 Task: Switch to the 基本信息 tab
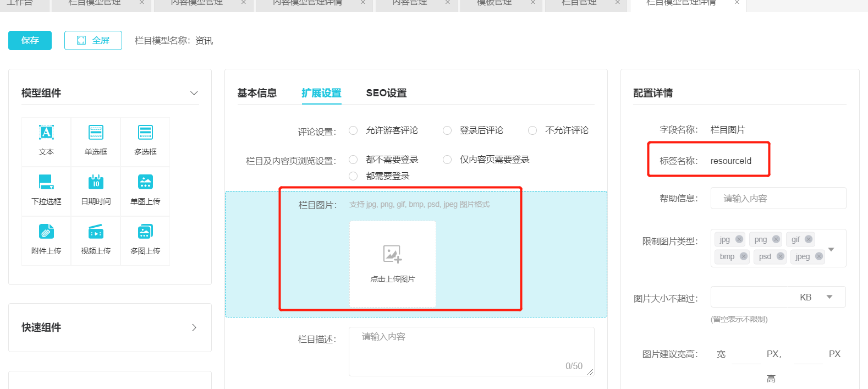click(257, 93)
